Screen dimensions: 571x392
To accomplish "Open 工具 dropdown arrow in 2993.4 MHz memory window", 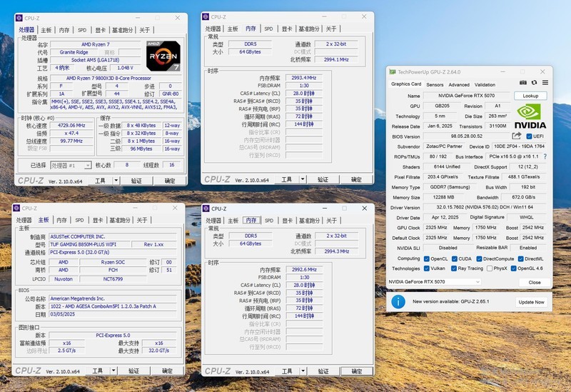I will coord(303,179).
